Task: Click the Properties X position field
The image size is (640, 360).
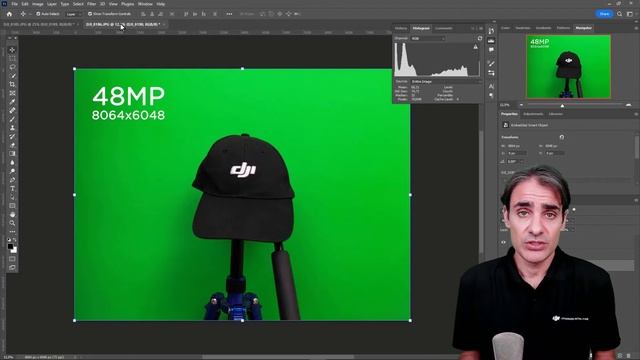Action: coord(517,153)
